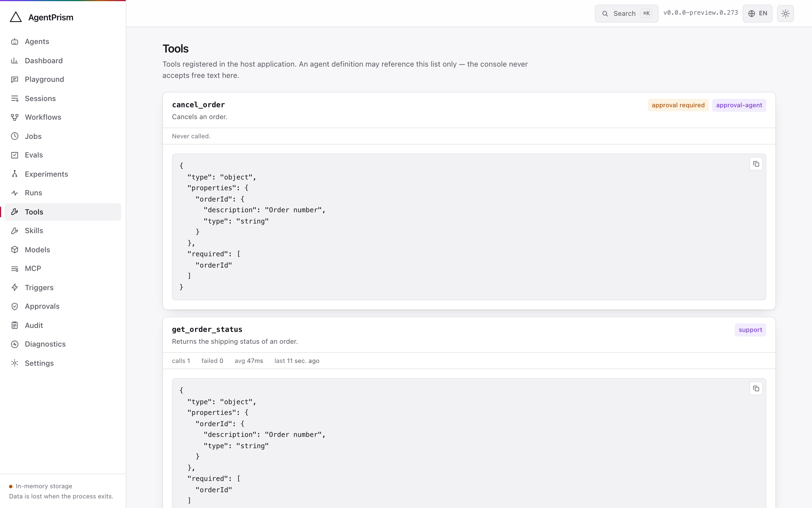Screen dimensions: 812x508
Task: Click the AgentPrism home link
Action: click(42, 17)
